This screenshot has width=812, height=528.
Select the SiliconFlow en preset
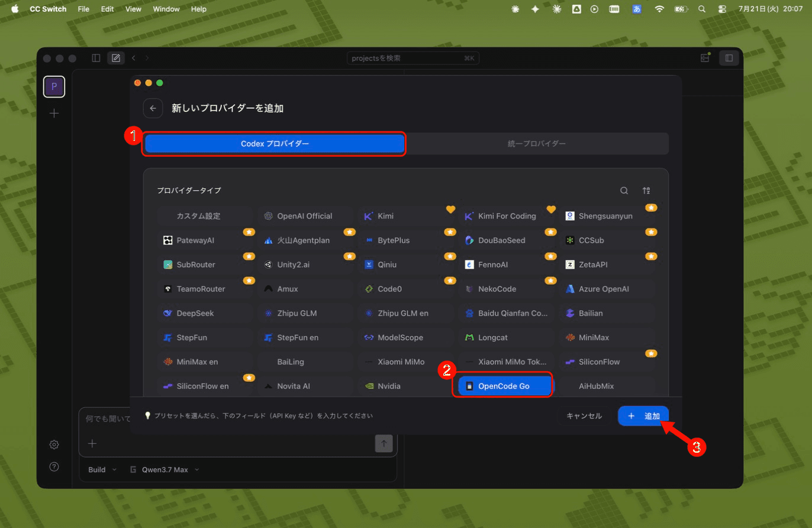(x=205, y=386)
